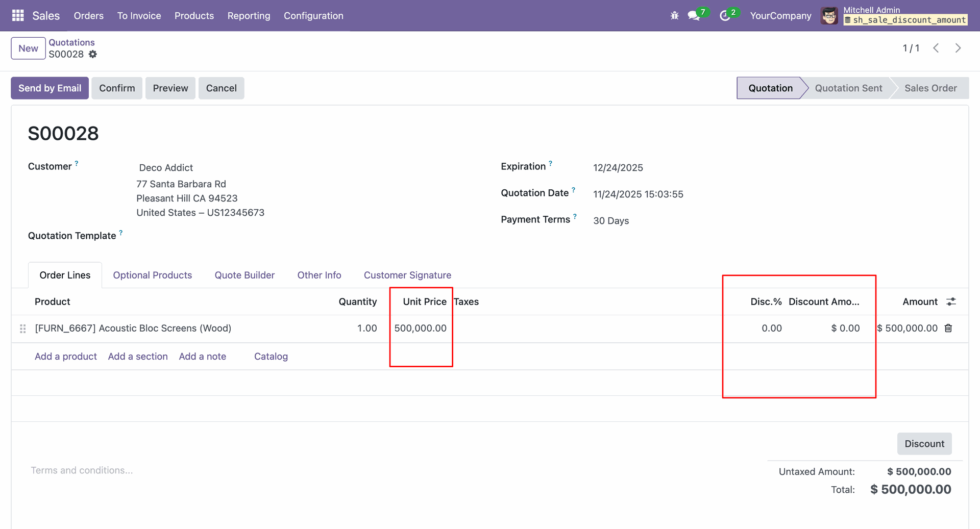Screen dimensions: 980x529
Task: Switch to the Other Info tab
Action: pos(319,275)
